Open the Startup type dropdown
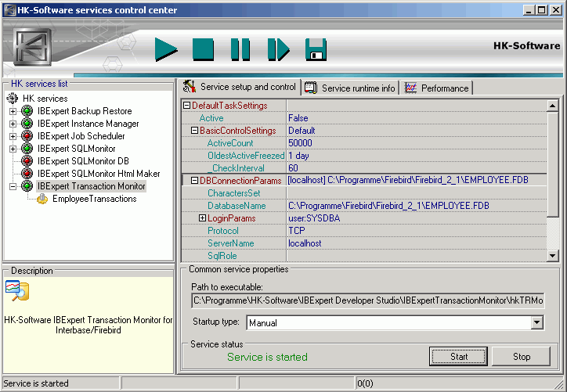 [537, 322]
